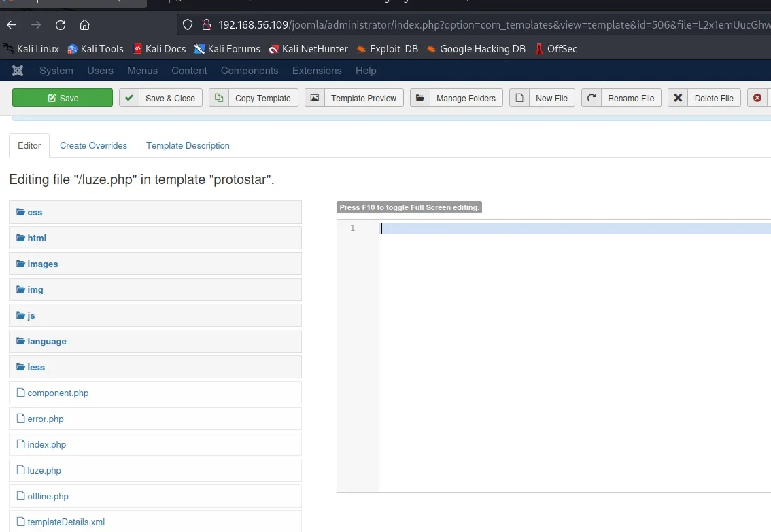Viewport: 771px width, 532px height.
Task: Click the Joomla logo icon
Action: coord(18,71)
